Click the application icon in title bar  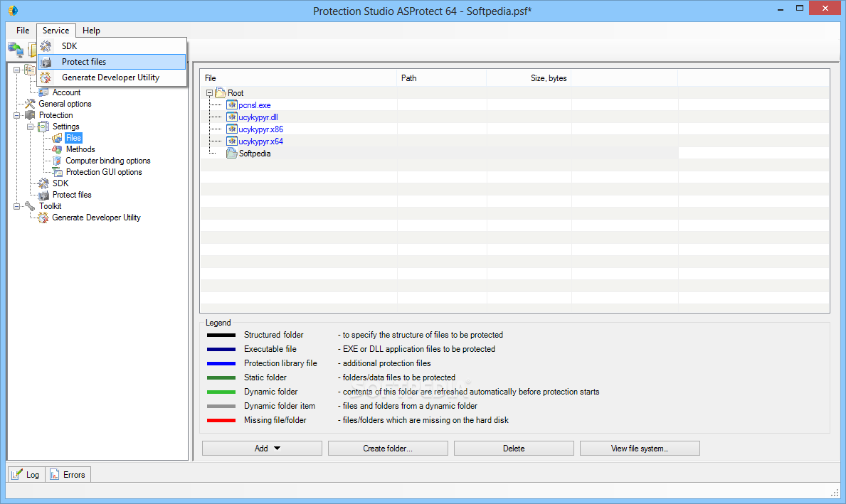tap(13, 10)
